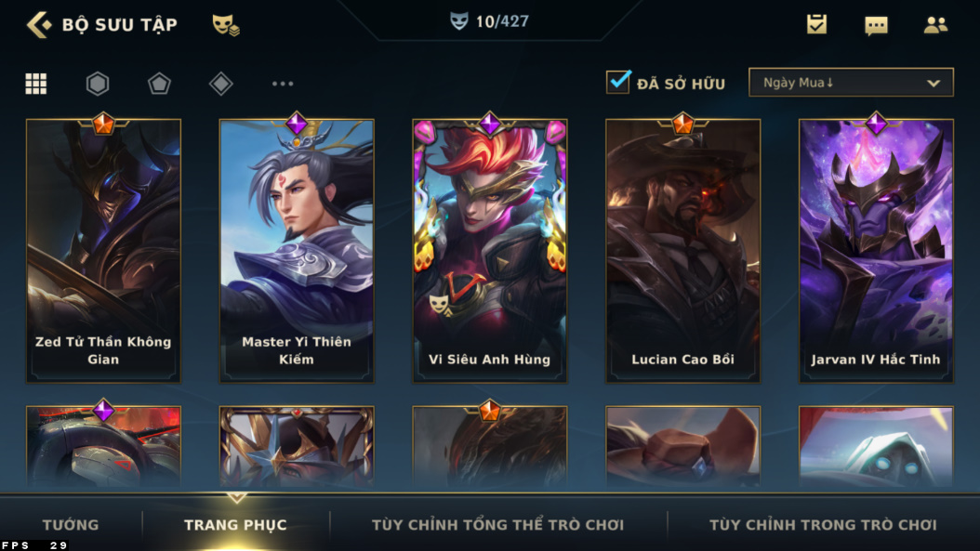This screenshot has height=551, width=980.
Task: Filter skins by the pentagon rarity icon
Action: click(159, 84)
